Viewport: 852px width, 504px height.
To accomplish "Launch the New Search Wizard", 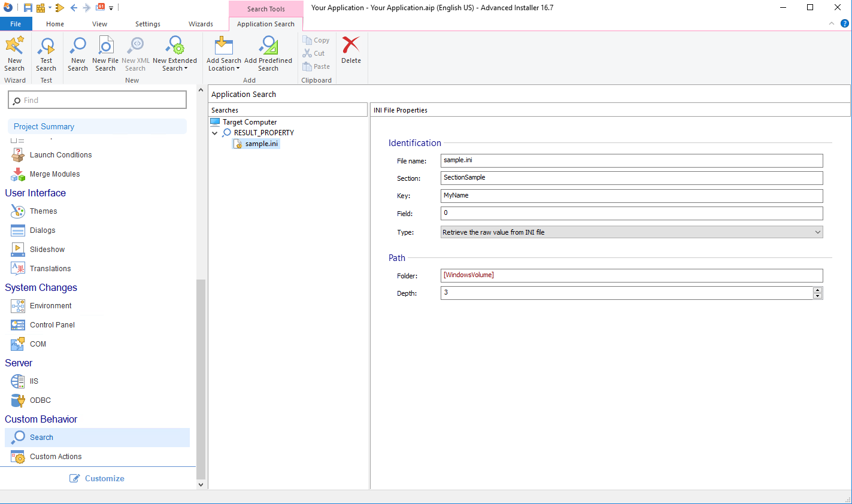I will click(x=14, y=53).
